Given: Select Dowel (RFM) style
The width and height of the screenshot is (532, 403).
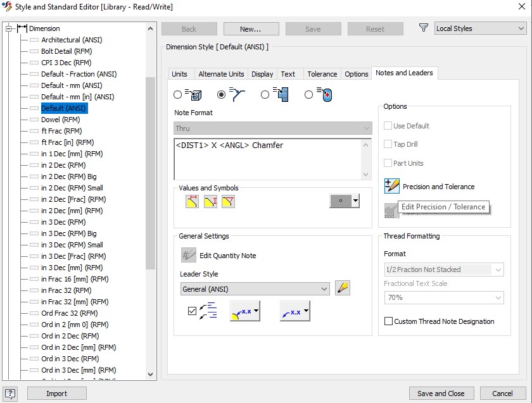Looking at the screenshot, I should pyautogui.click(x=60, y=120).
